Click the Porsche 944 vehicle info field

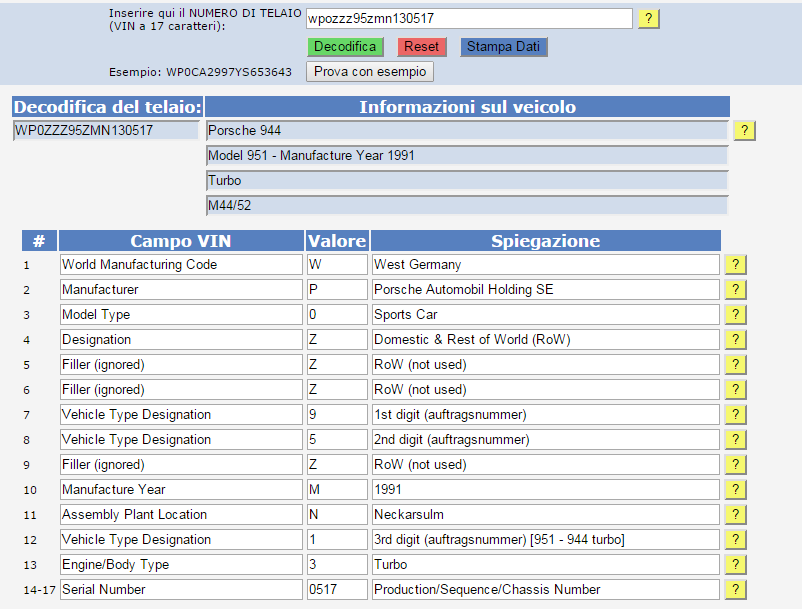click(466, 130)
